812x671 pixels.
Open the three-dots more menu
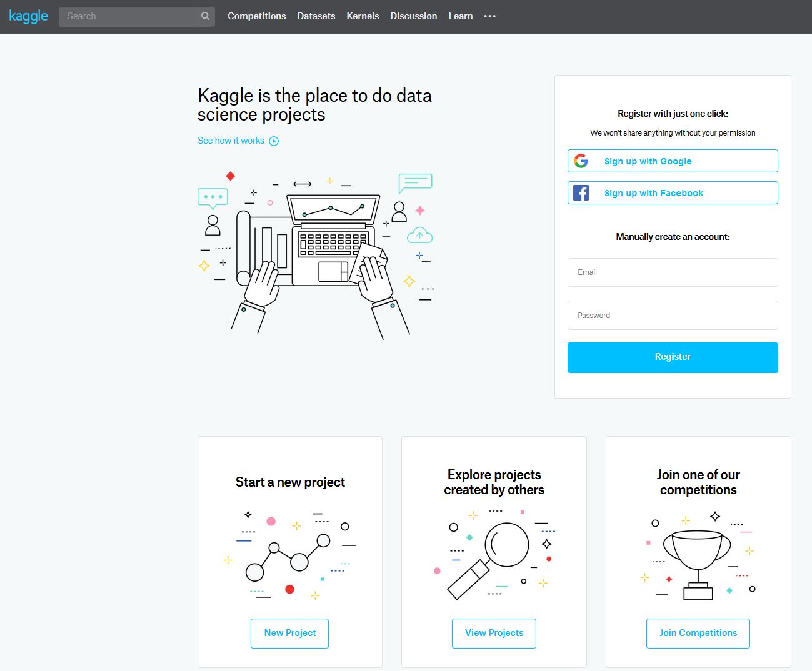489,16
